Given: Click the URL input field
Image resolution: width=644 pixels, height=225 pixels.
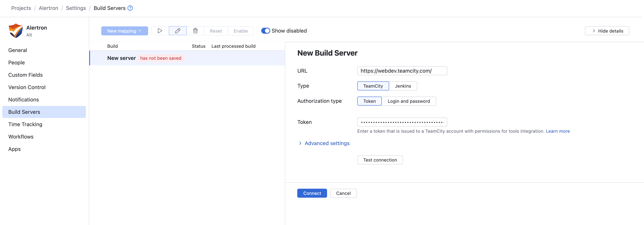Looking at the screenshot, I should (402, 71).
